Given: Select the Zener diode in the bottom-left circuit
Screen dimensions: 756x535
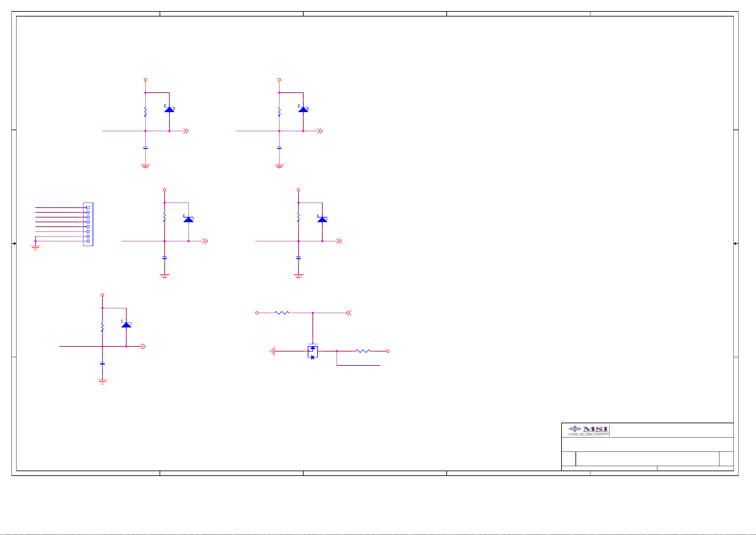Looking at the screenshot, I should point(127,324).
